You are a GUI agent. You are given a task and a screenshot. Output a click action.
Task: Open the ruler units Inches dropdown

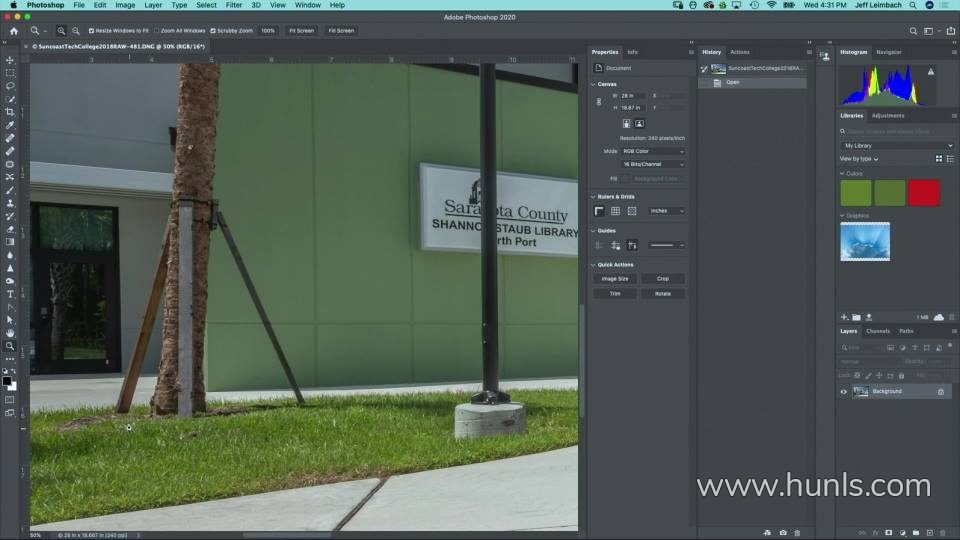(667, 211)
